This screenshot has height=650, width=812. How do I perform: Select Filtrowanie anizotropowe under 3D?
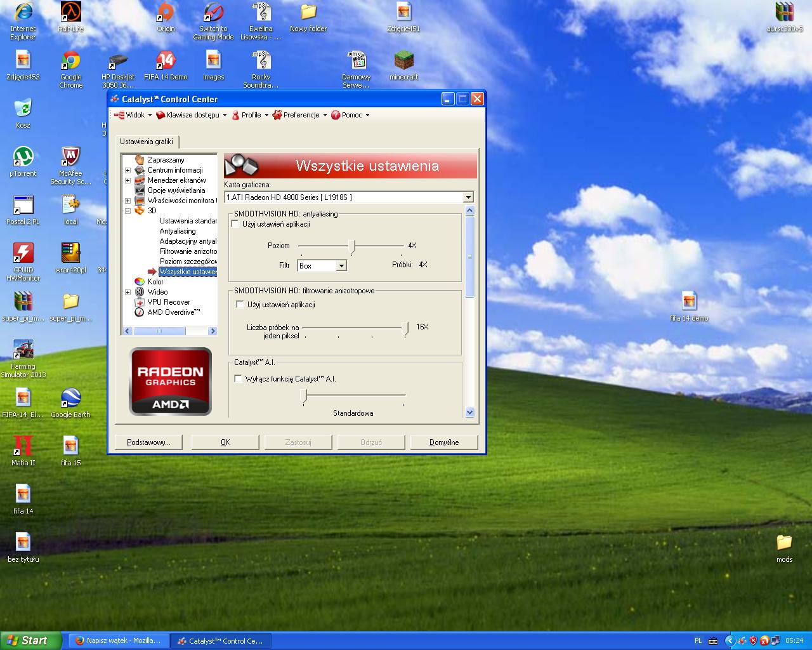[188, 251]
